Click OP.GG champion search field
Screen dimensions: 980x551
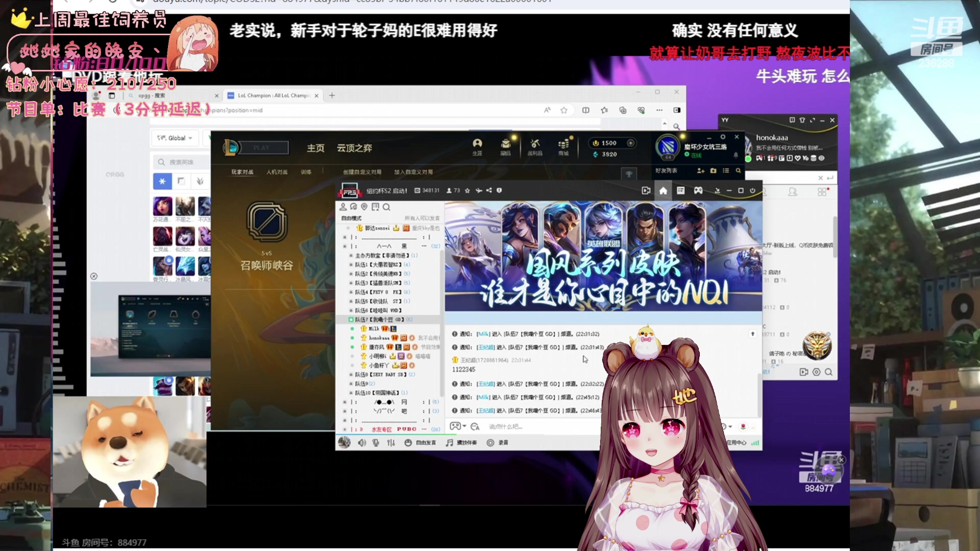(181, 162)
